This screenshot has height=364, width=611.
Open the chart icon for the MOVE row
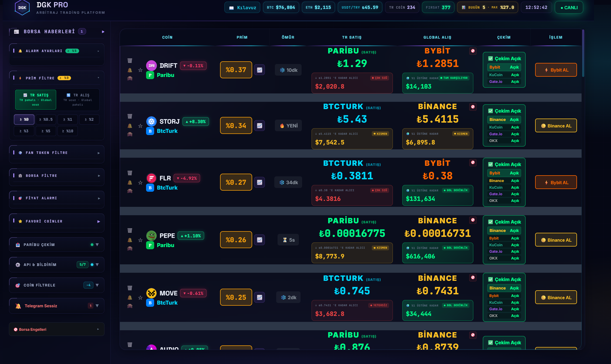pos(259,297)
